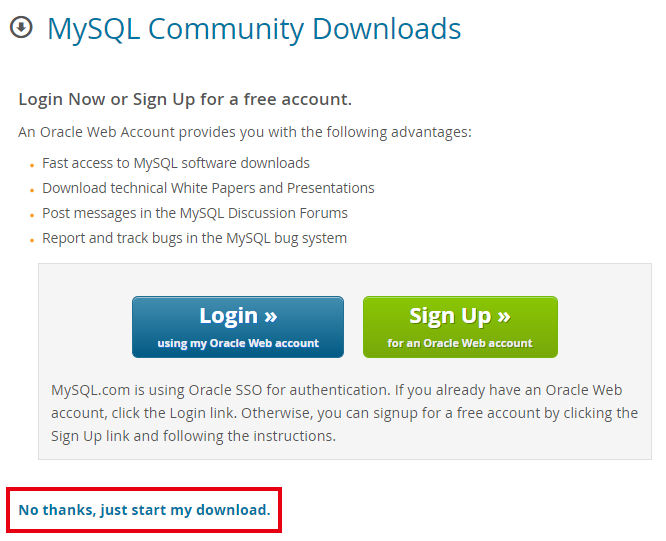
Task: Click the download arrow icon beside the page title
Action: tap(21, 28)
